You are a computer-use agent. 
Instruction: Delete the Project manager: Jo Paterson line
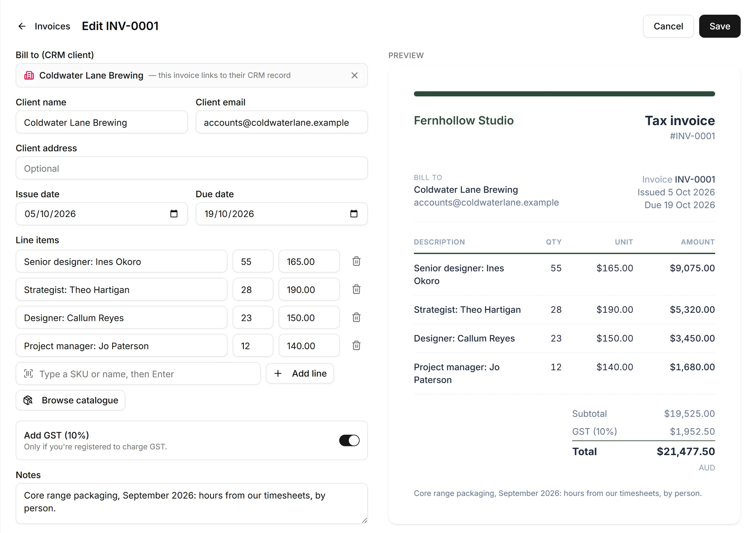coord(356,345)
